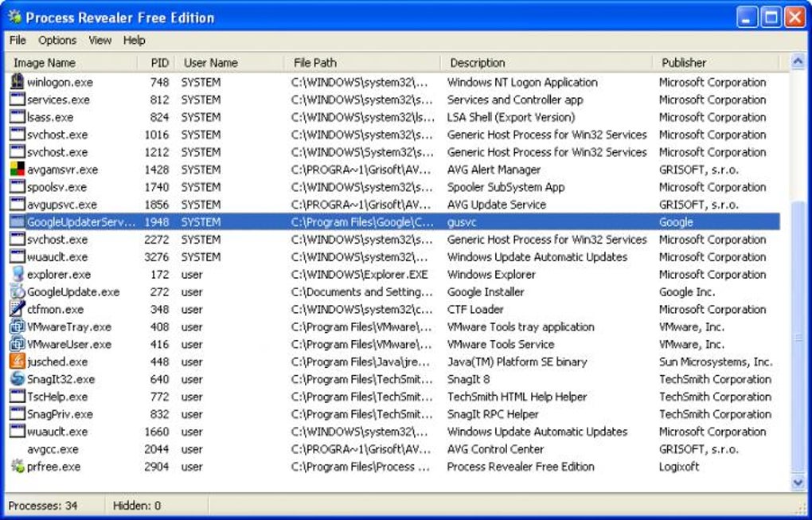The width and height of the screenshot is (812, 520).
Task: Click the avgupsvc.exe process icon
Action: point(17,204)
